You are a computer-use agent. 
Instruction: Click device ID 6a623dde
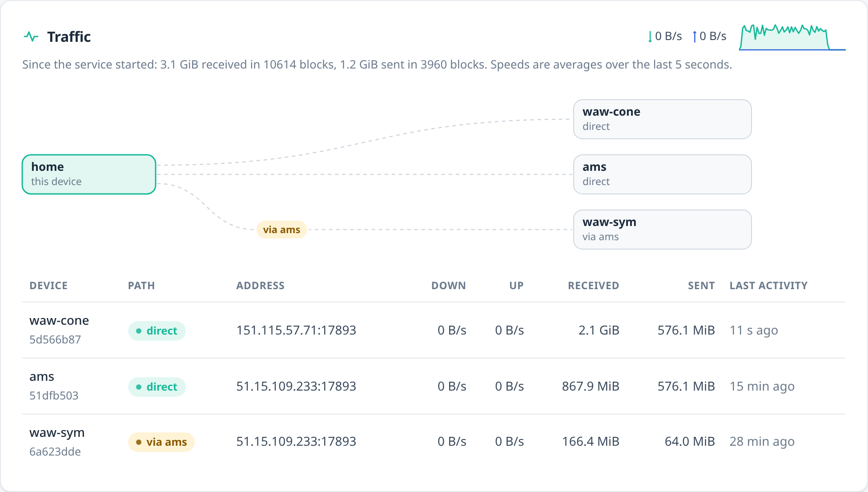pos(55,452)
